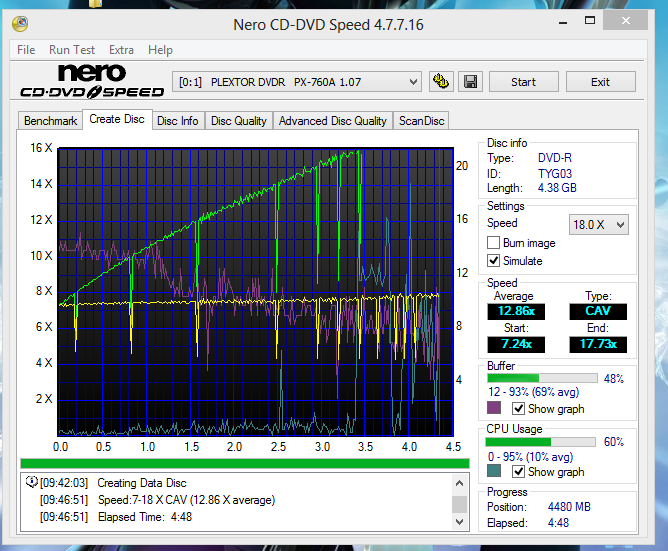Click the DVD-R disc type value
The width and height of the screenshot is (668, 551).
pyautogui.click(x=555, y=158)
